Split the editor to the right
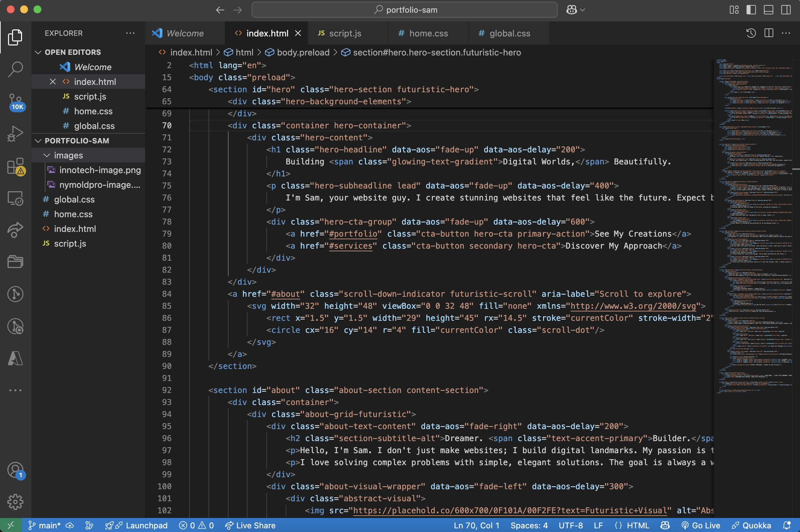This screenshot has width=800, height=532. click(x=769, y=33)
